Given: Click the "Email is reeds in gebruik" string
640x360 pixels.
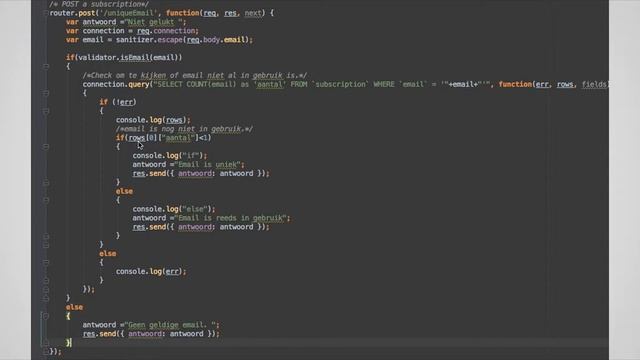Looking at the screenshot, I should pos(230,218).
